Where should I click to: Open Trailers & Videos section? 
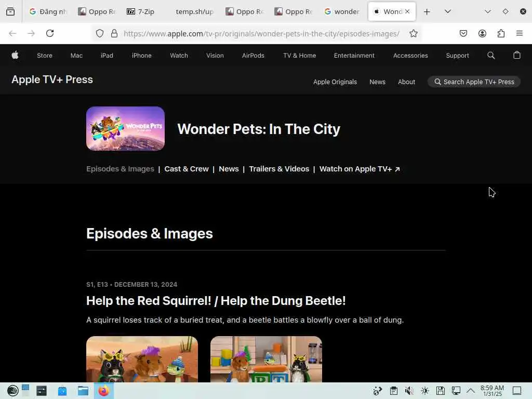pyautogui.click(x=279, y=169)
